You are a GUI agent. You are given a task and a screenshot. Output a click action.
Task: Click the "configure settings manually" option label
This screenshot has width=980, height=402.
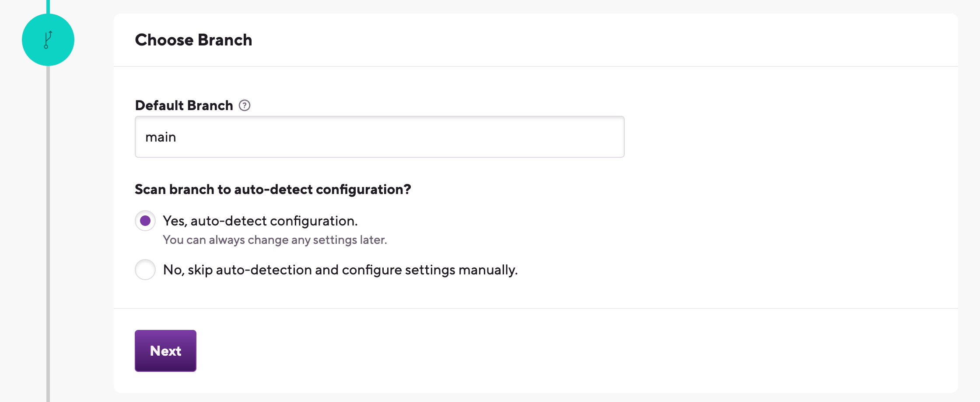point(340,270)
